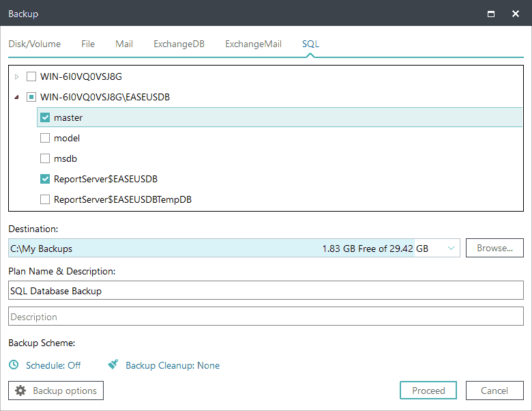Image resolution: width=532 pixels, height=411 pixels.
Task: Uncheck ReportServer$EASEUSDB database
Action: 45,179
